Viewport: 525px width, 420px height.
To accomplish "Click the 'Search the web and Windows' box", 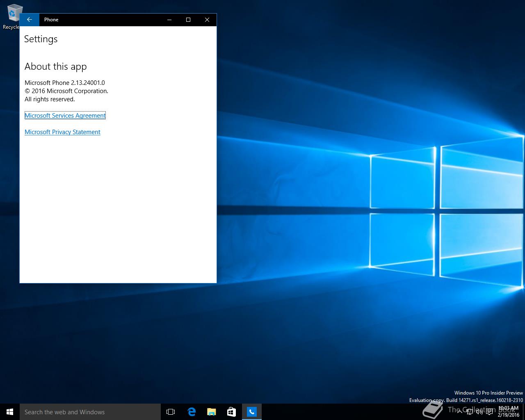I will 90,412.
